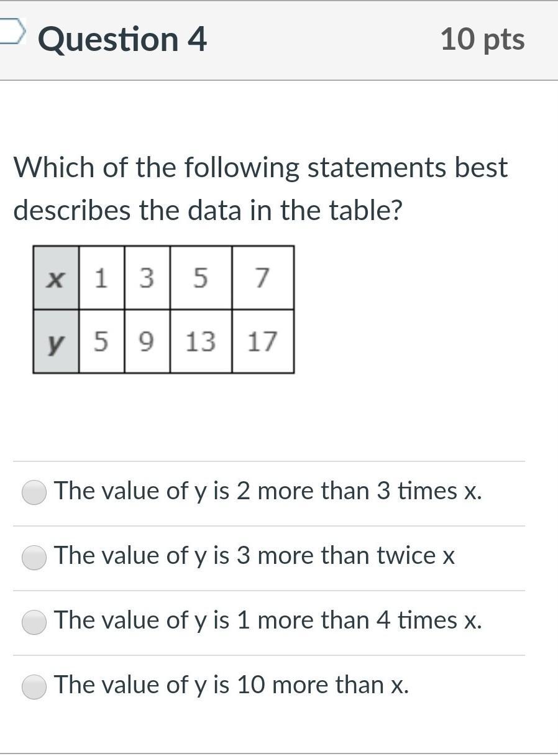Click the 'Question 4' heading

(x=122, y=39)
